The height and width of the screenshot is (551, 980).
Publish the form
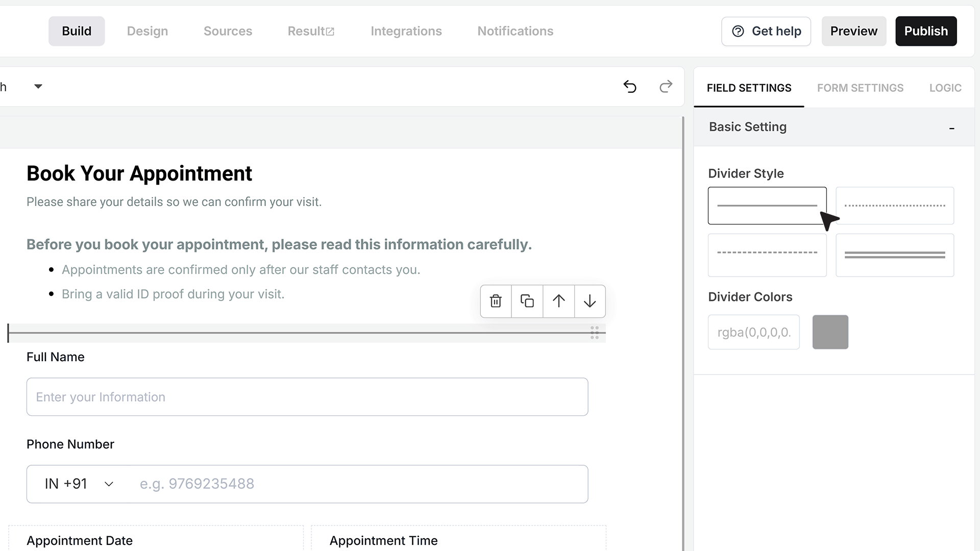(x=926, y=31)
